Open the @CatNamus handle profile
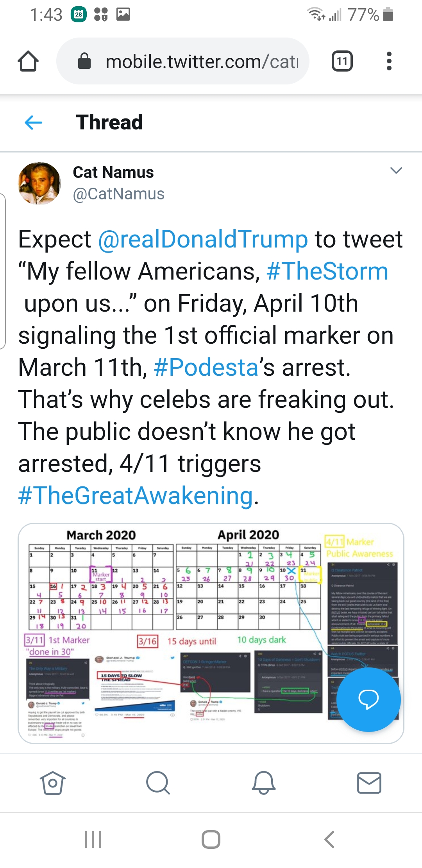 coord(119,194)
